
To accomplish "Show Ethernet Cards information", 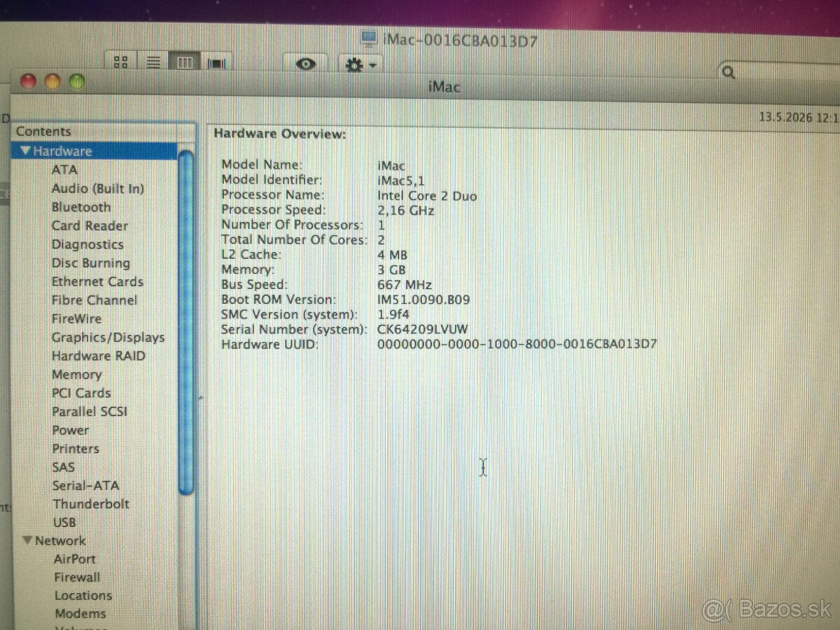I will tap(97, 281).
